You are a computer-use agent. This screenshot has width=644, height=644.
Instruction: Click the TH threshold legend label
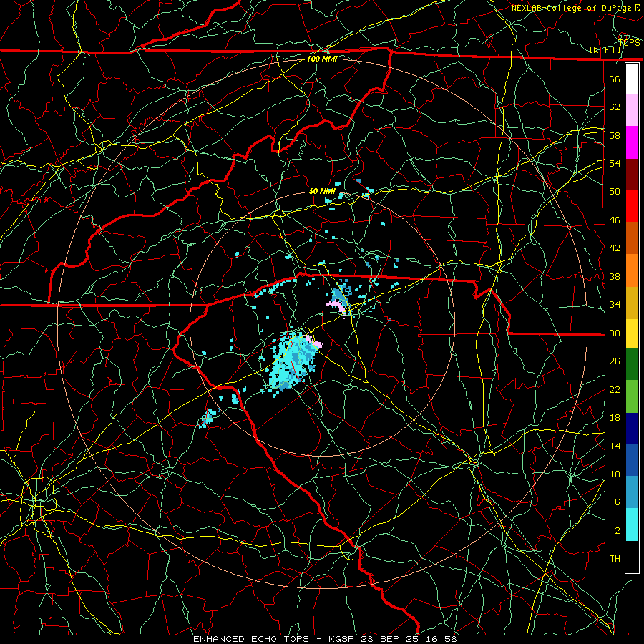tap(615, 559)
